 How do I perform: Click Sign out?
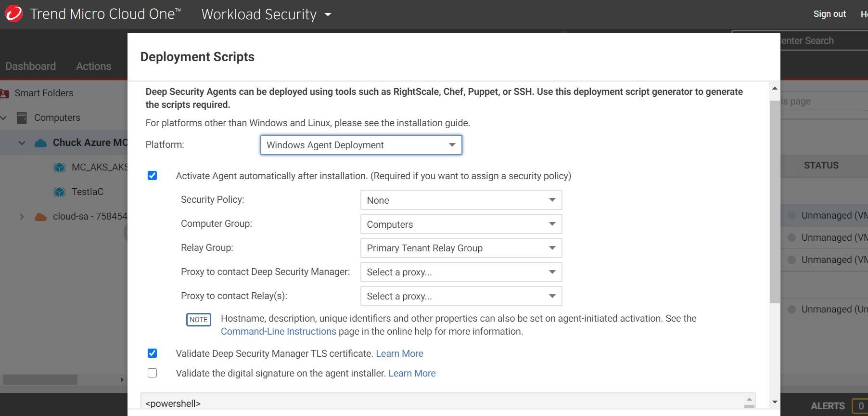(x=829, y=14)
